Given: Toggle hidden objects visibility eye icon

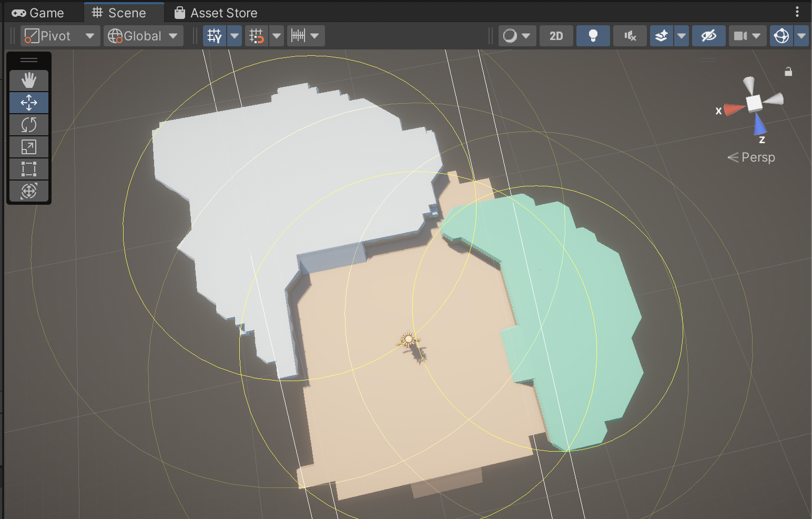Looking at the screenshot, I should 709,36.
